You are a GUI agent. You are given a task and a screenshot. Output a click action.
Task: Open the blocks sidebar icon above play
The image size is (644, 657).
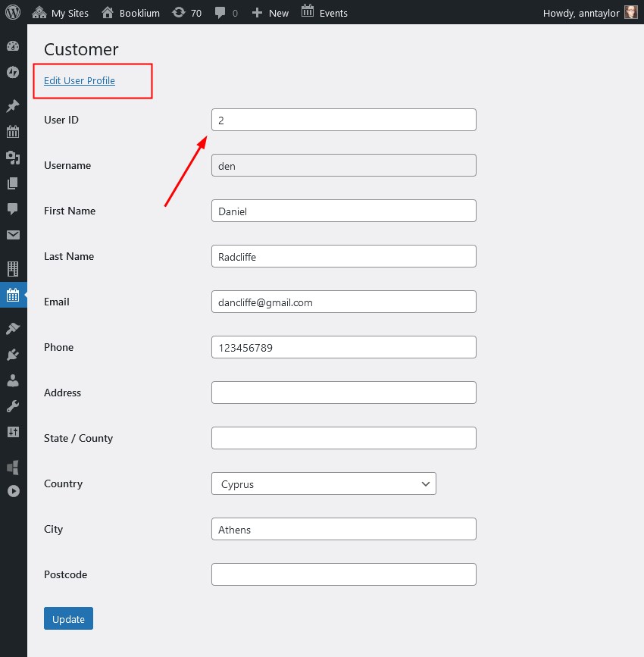tap(13, 467)
